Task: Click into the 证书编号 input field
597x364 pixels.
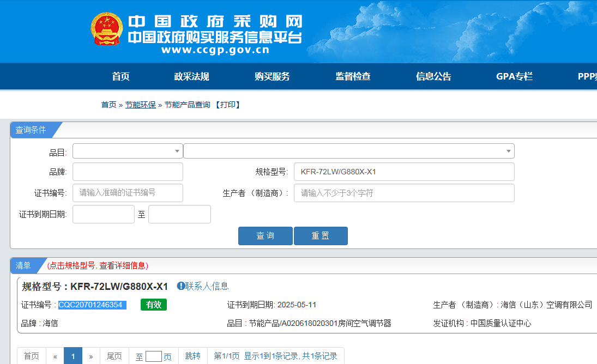Action: click(128, 193)
